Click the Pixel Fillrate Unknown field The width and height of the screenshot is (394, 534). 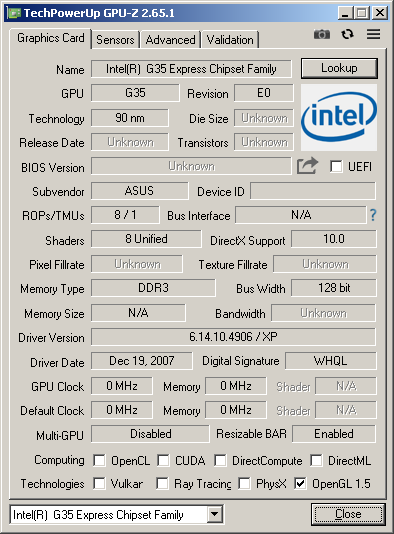click(137, 264)
